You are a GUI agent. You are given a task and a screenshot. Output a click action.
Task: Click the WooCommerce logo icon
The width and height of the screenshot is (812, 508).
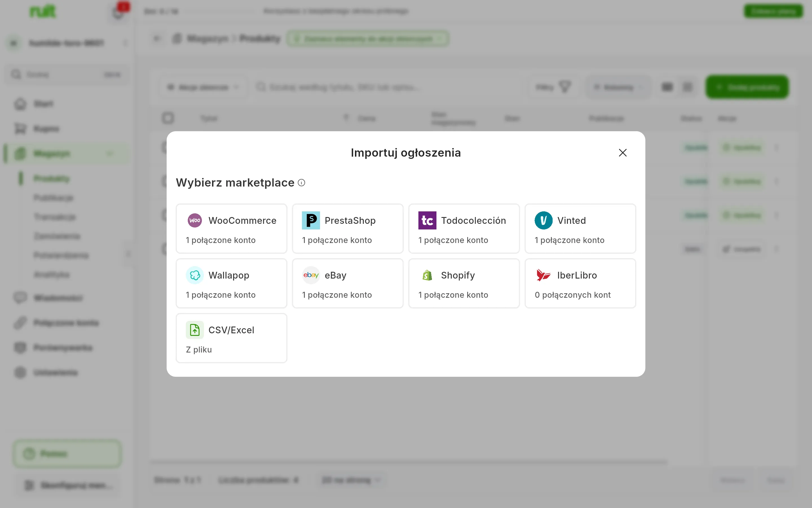click(x=195, y=220)
